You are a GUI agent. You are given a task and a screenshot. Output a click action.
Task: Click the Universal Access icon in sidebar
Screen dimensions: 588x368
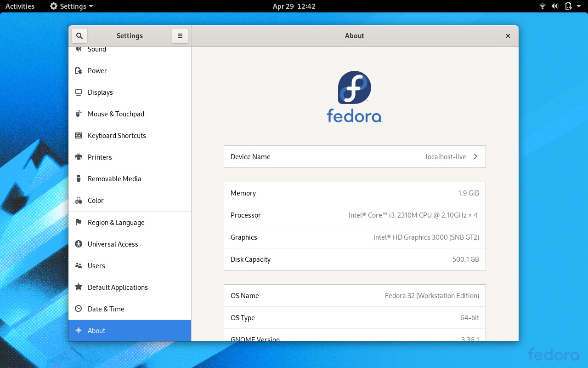tap(79, 244)
